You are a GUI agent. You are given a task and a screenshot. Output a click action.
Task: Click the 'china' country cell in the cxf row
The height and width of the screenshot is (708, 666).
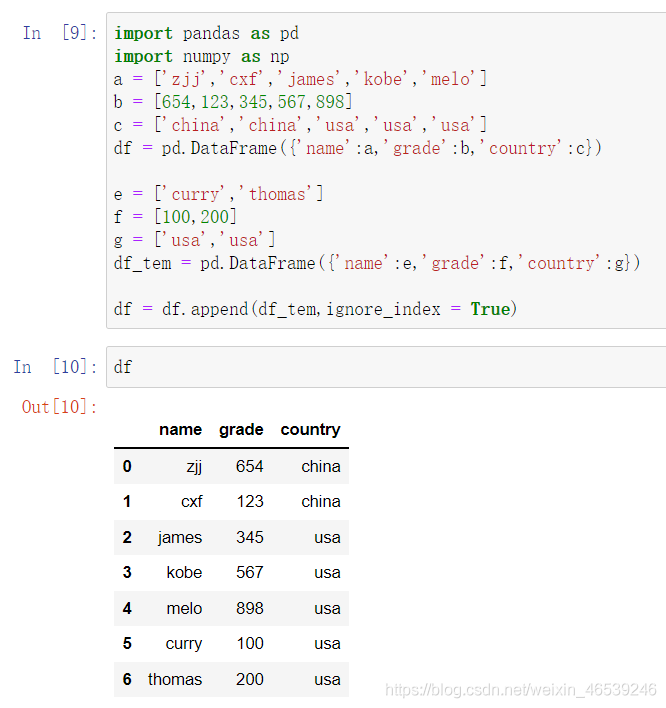[x=321, y=502]
